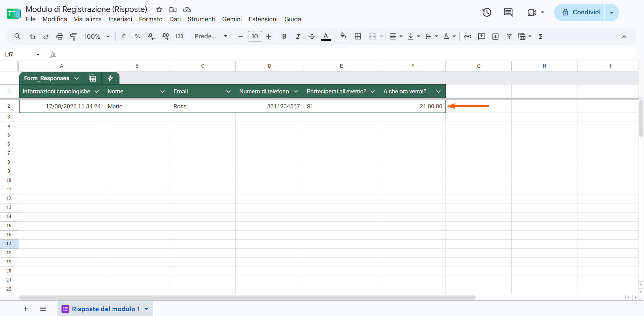
Task: Open table view grid icon
Action: [93, 78]
